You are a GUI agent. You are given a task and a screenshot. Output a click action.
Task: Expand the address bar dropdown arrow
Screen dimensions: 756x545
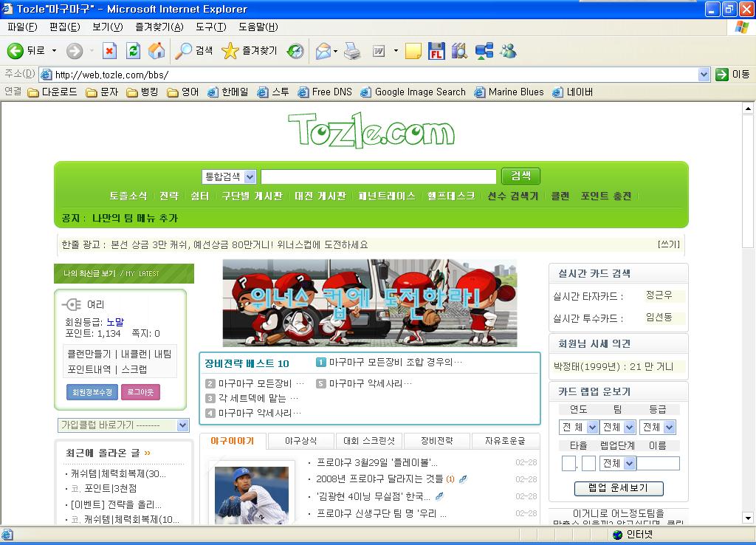point(704,75)
